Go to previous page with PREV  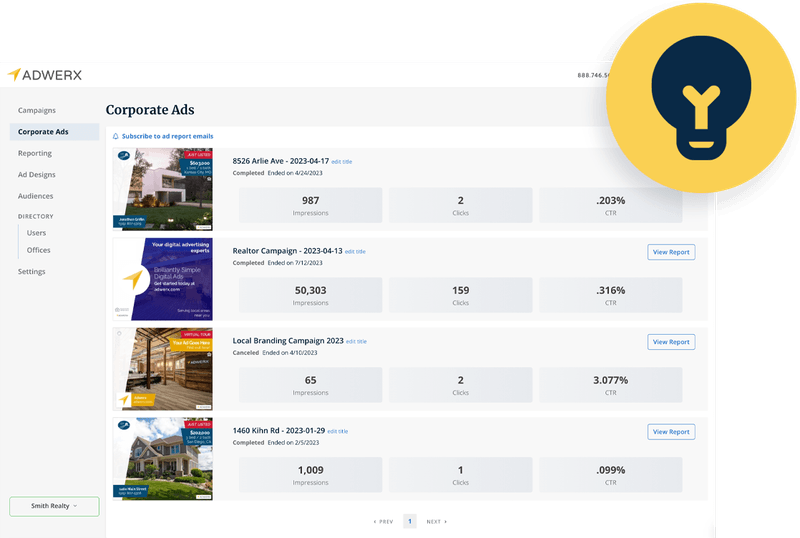point(383,522)
